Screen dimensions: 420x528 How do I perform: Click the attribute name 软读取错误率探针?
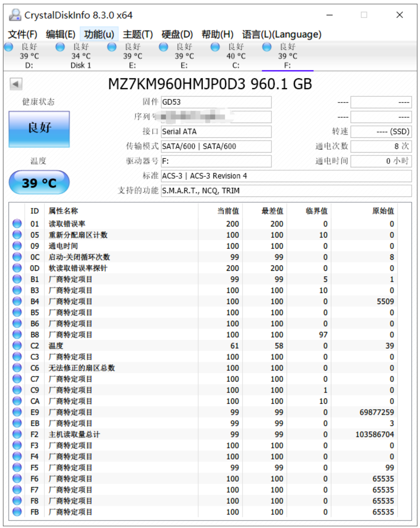(78, 268)
